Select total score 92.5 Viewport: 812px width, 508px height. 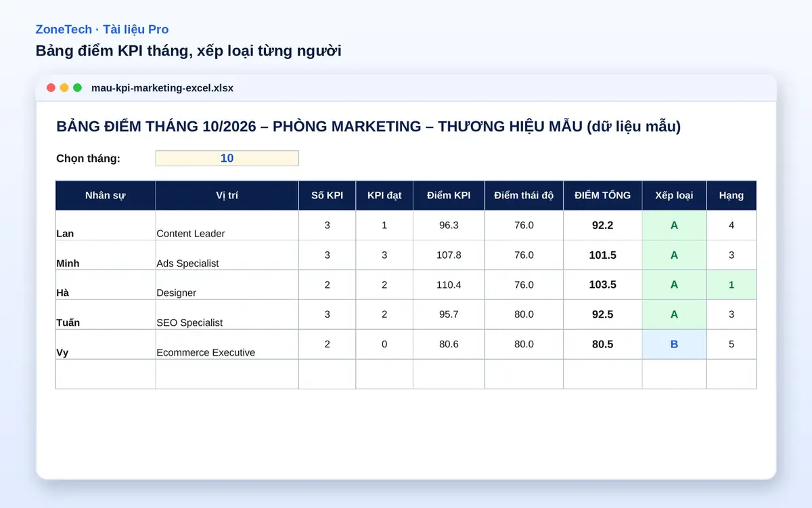(602, 315)
